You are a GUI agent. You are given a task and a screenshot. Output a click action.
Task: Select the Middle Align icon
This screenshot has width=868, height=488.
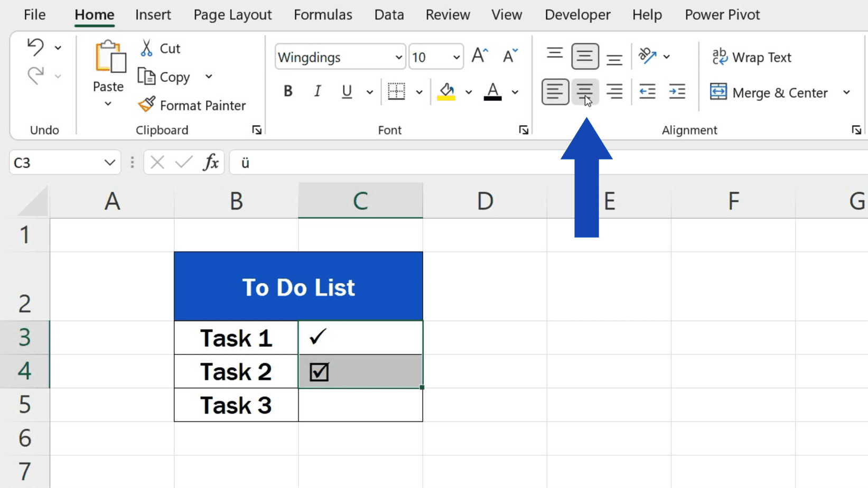[x=585, y=56]
